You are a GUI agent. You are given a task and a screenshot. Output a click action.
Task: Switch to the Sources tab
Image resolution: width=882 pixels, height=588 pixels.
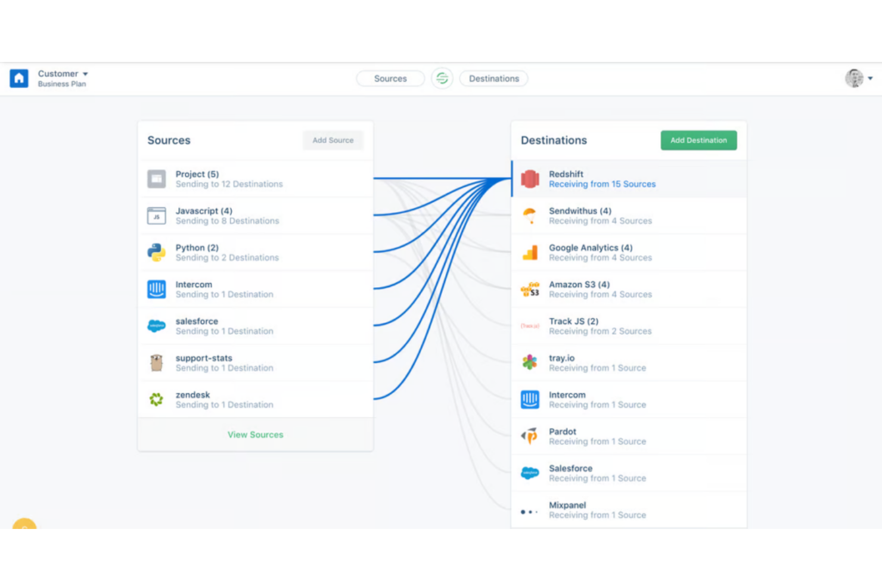390,78
